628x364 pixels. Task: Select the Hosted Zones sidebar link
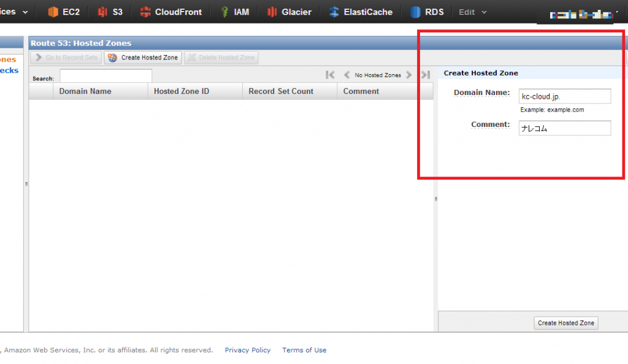(x=9, y=59)
